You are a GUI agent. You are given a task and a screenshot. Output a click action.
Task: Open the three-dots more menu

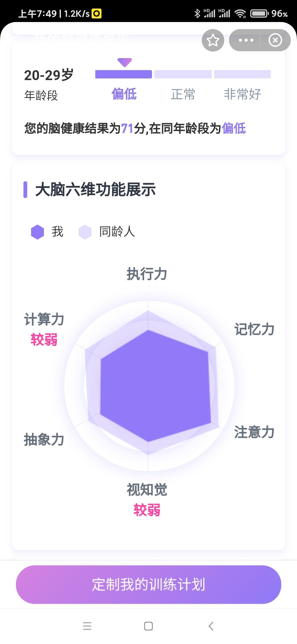click(x=246, y=40)
